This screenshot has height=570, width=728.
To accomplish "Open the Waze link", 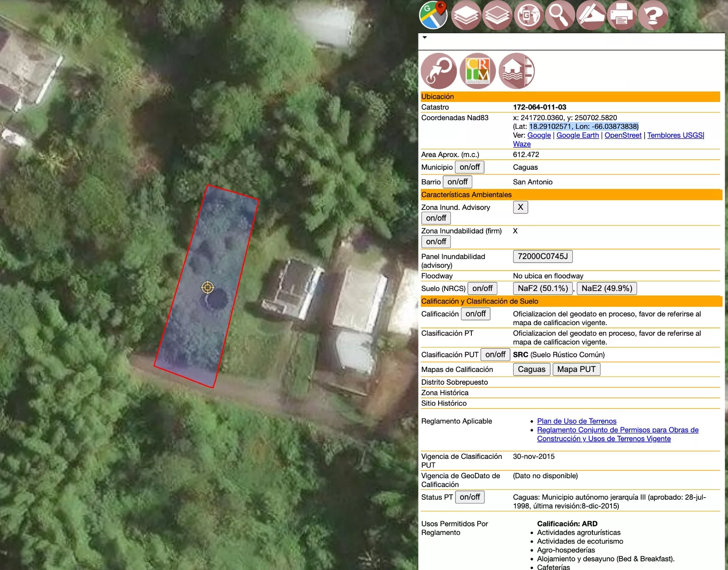I will tap(522, 144).
